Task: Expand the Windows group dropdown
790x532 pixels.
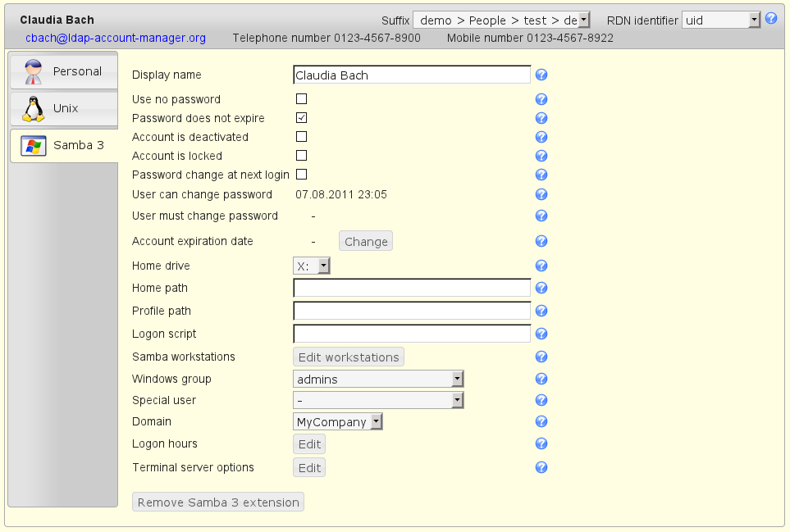Action: [378, 379]
